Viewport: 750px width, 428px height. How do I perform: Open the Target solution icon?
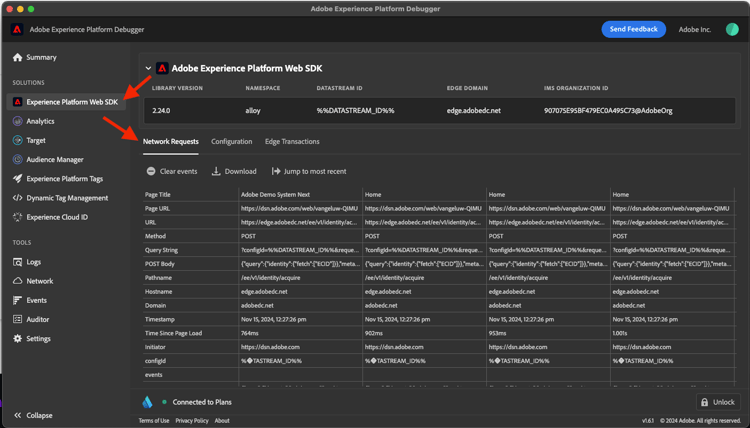(x=18, y=140)
